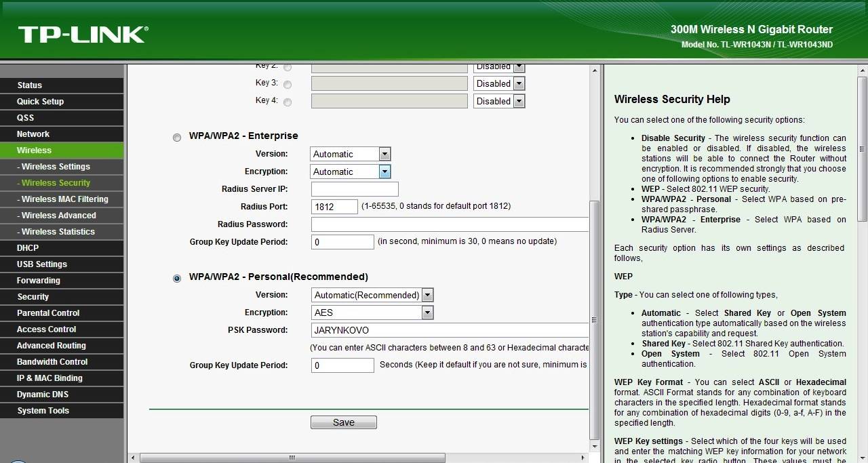
Task: Select the Key 4 radio button
Action: tap(288, 102)
